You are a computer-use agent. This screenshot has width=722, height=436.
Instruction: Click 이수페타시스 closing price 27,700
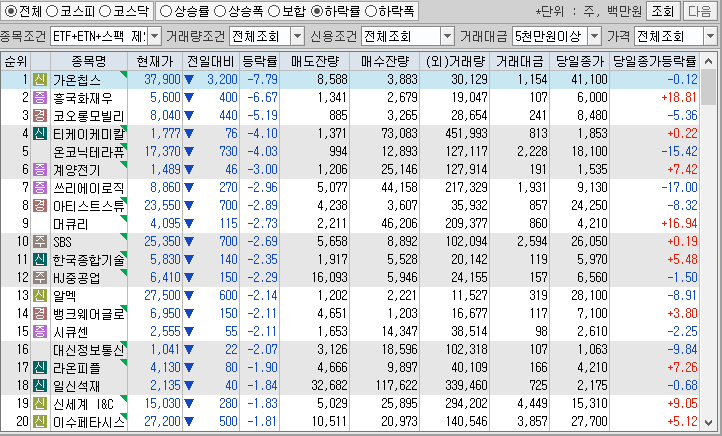click(x=589, y=421)
